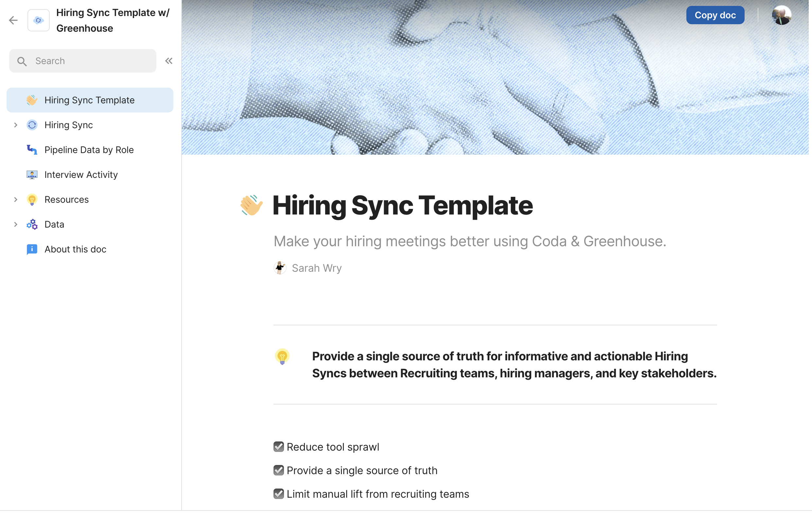Click the back arrow icon
This screenshot has width=812, height=516.
13,20
